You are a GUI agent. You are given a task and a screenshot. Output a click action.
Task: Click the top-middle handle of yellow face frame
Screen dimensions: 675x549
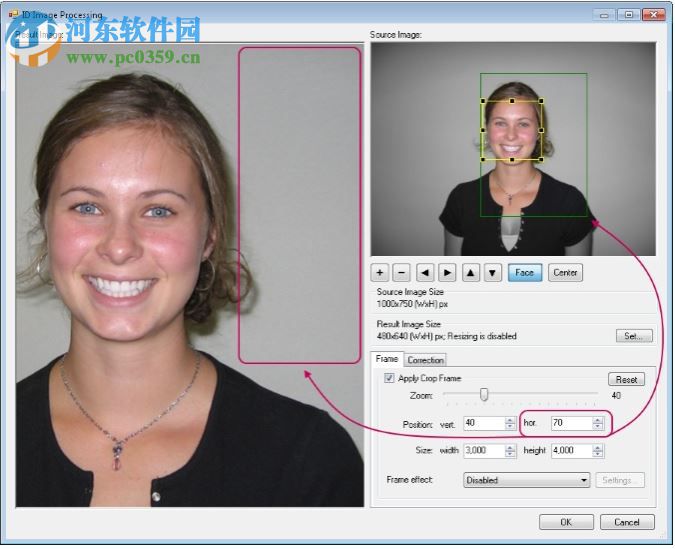512,101
